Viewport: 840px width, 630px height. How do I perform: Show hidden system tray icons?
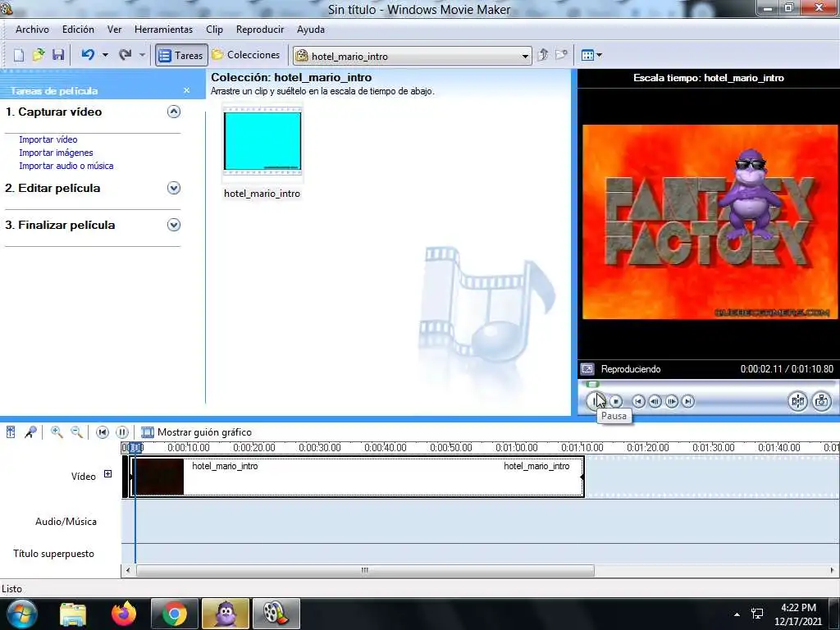[737, 614]
